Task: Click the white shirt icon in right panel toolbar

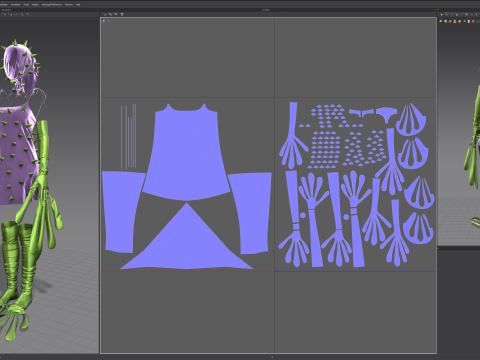Action: pyautogui.click(x=445, y=21)
